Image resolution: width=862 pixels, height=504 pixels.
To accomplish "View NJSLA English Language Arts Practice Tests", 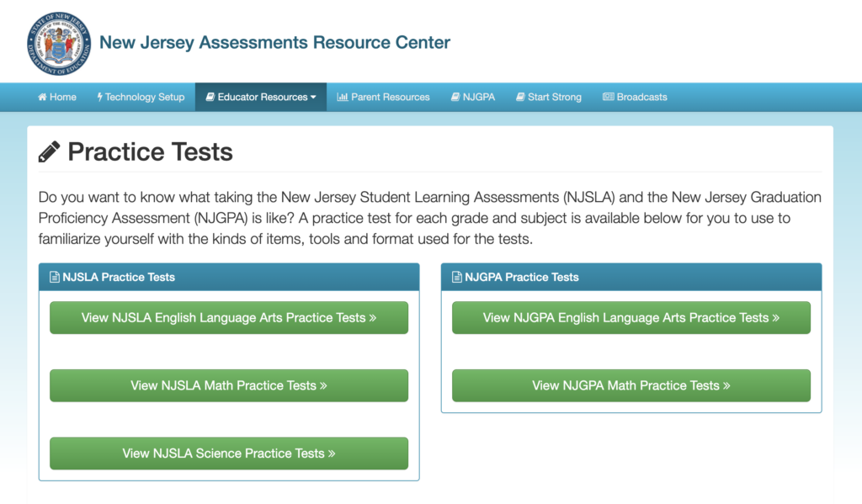I will [x=229, y=318].
